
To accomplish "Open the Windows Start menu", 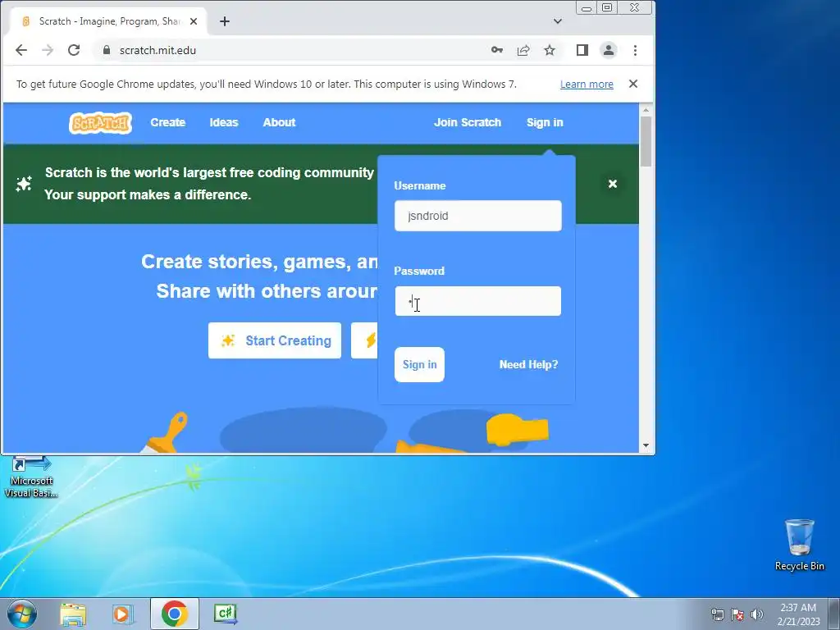I will (22, 614).
